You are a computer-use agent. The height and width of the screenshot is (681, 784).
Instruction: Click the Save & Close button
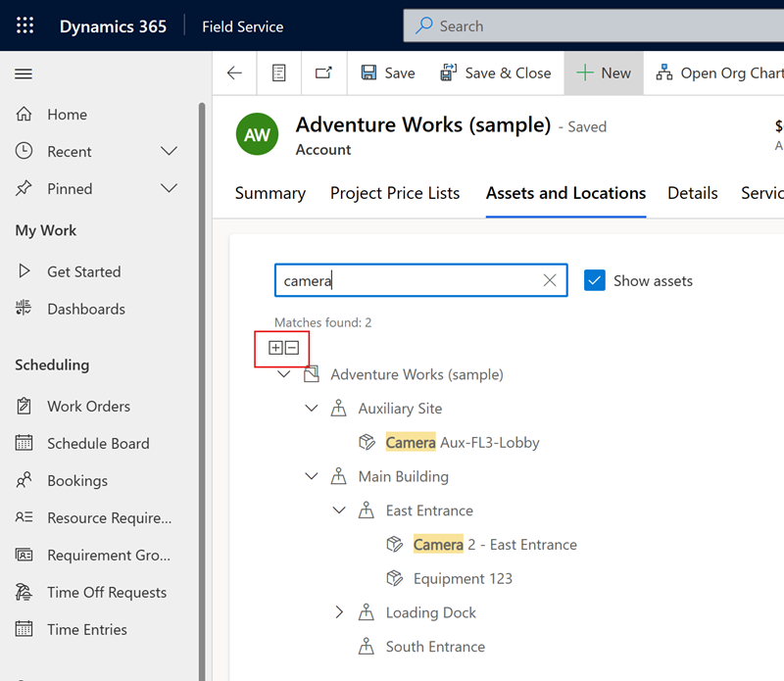pyautogui.click(x=496, y=73)
